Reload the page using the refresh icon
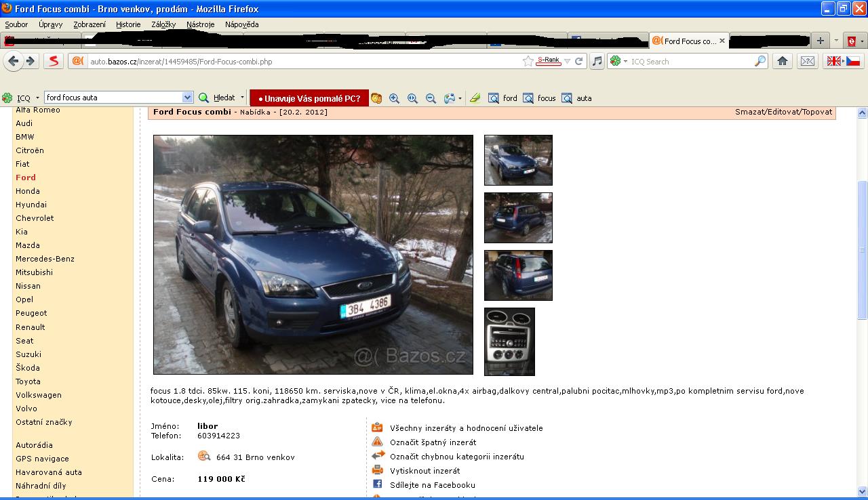868x500 pixels. (x=579, y=61)
